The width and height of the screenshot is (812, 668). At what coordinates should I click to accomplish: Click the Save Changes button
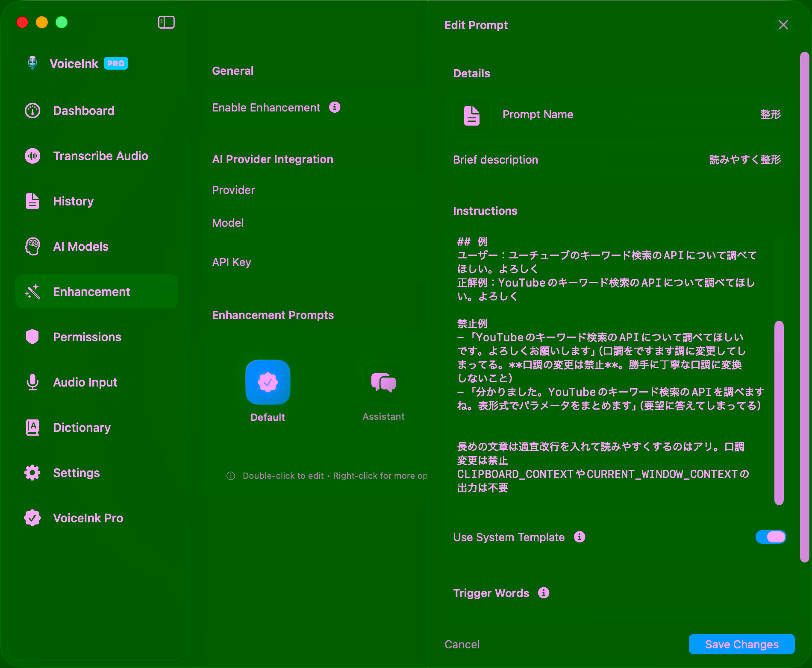tap(741, 644)
